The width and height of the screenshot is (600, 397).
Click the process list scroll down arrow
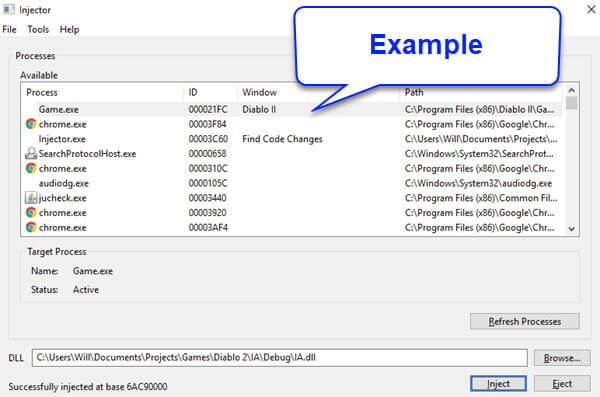571,229
